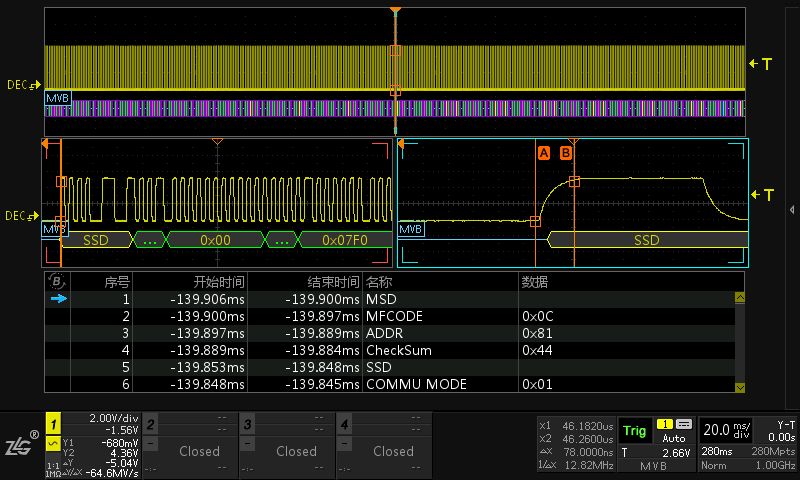800x480 pixels.
Task: Select the MSD row in the decode table
Action: 390,299
